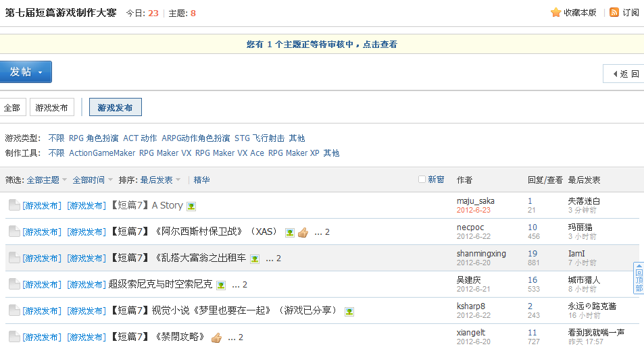
Task: Click the image icon beside 梦里也要在一起 thread
Action: 349,312
